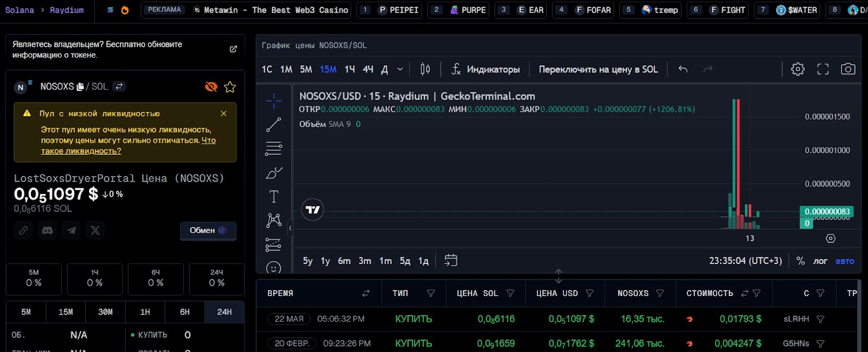
Task: Open the token X (Twitter) link
Action: point(95,230)
